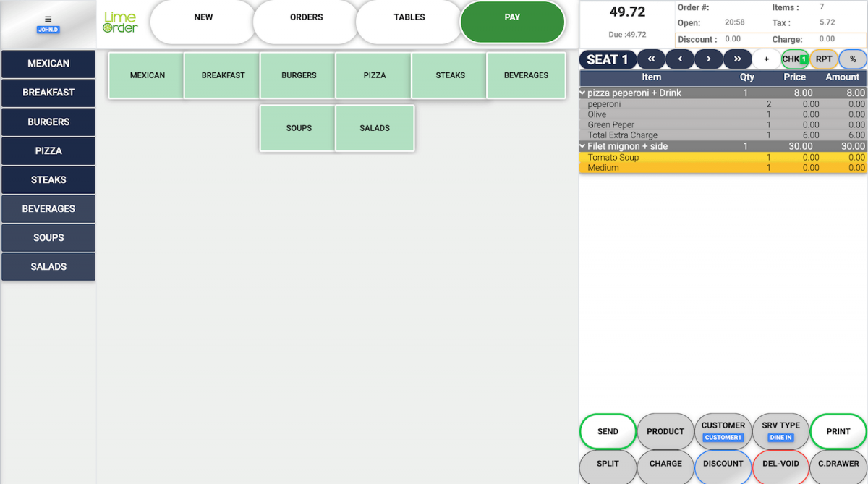Collapse the Filet mignon + side item
This screenshot has width=868, height=484.
point(582,146)
